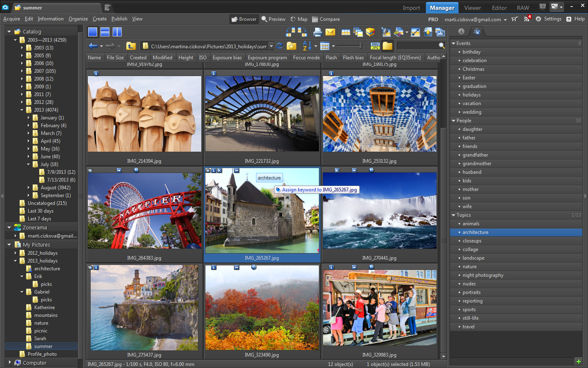Select the IMG_329983.jpg cable car thumbnail
588x368 pixels.
(x=380, y=307)
